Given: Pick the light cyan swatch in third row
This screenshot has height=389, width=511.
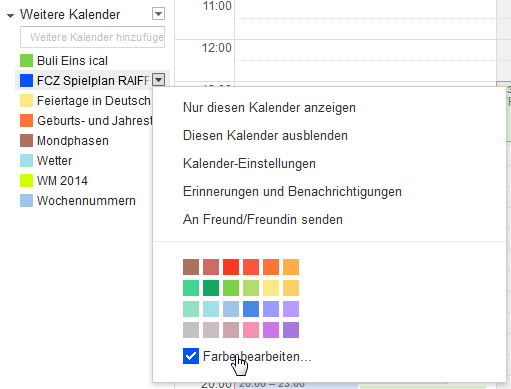Looking at the screenshot, I should 211,309.
